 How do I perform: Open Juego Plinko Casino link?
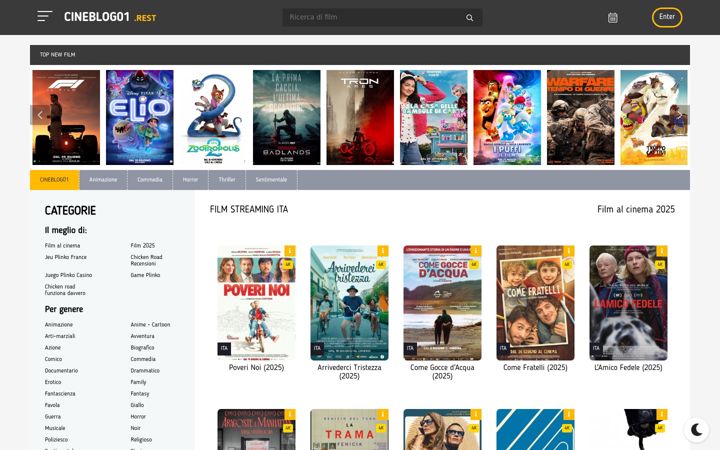[68, 275]
